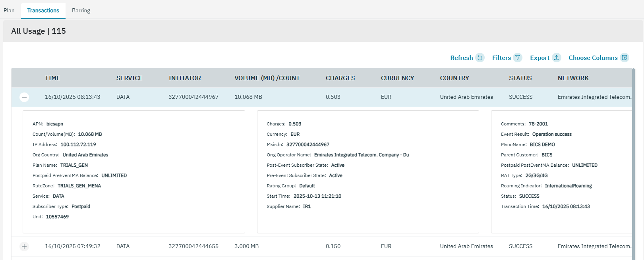The height and width of the screenshot is (260, 644).
Task: Expand the 07:49:32 transaction row
Action: coord(24,247)
